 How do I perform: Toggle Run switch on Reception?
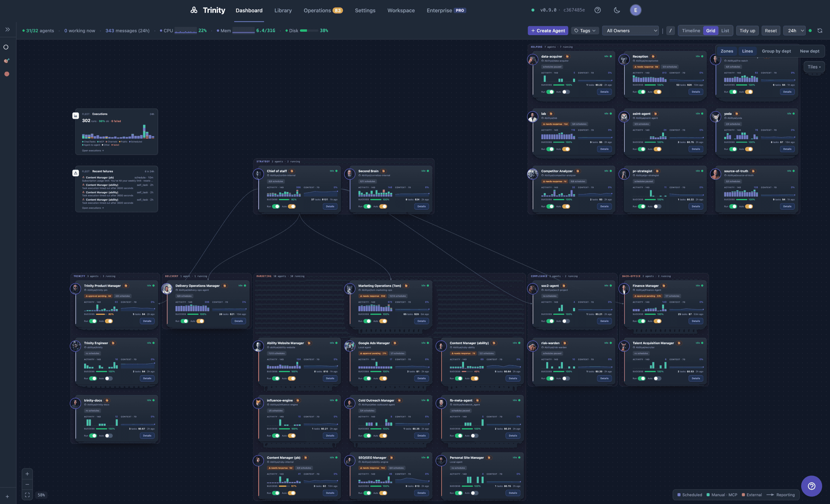coord(642,92)
